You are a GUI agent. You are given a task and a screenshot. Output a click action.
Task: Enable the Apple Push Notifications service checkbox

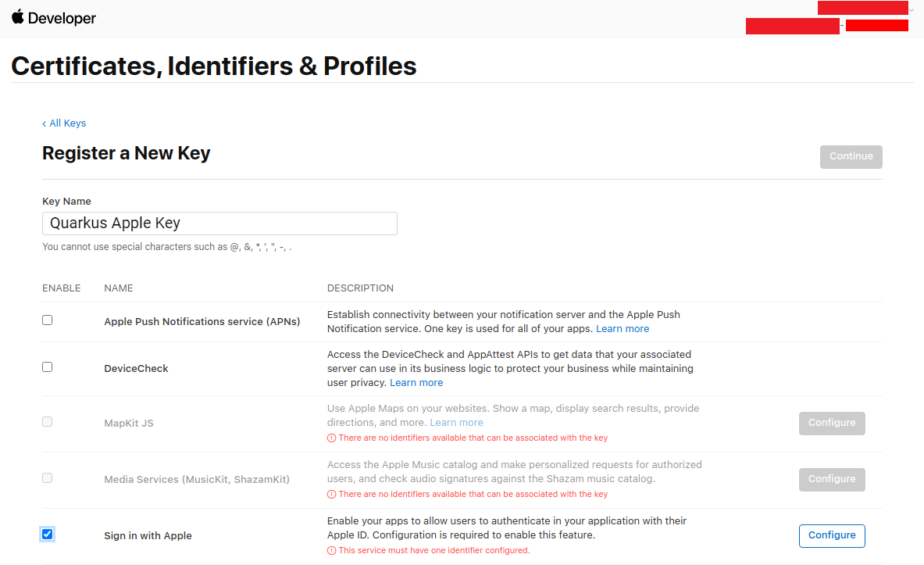coord(47,320)
